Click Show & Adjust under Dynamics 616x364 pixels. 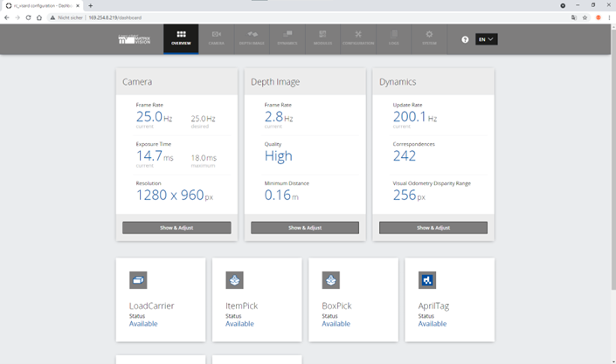point(433,228)
